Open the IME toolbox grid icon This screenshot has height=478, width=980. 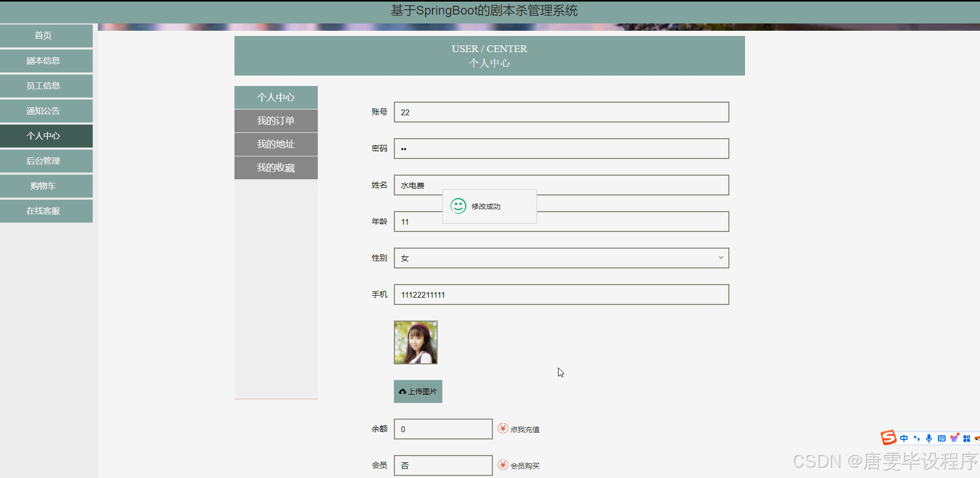click(x=966, y=438)
